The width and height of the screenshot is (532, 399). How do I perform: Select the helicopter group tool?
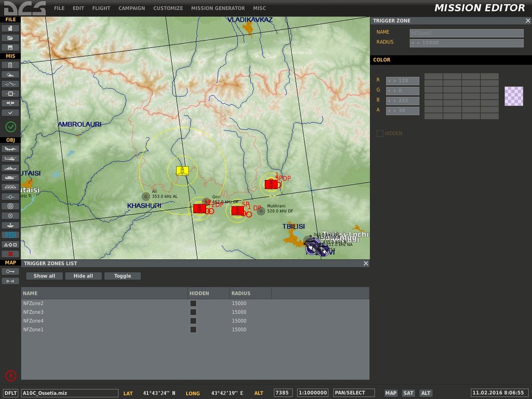coord(11,159)
